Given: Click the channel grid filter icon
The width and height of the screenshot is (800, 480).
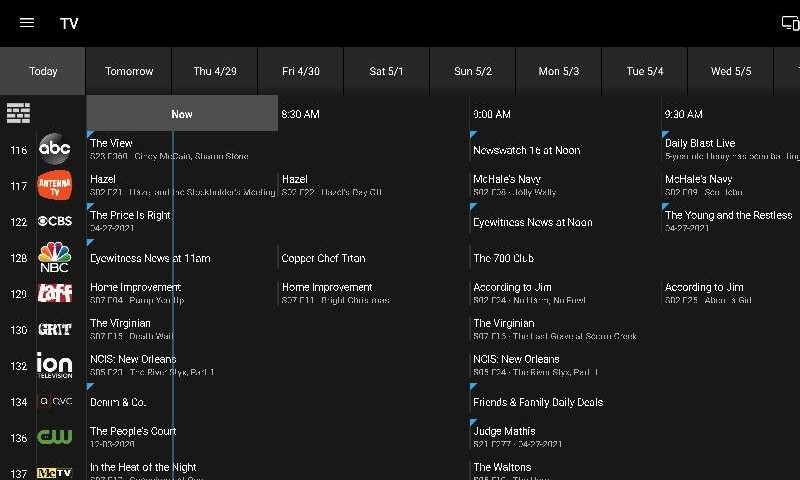Looking at the screenshot, I should tap(19, 113).
